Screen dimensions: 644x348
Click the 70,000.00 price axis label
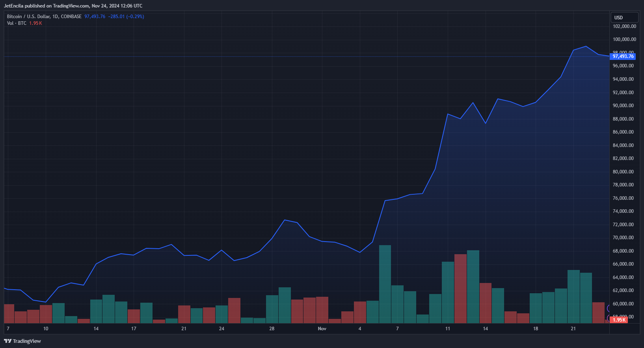(623, 238)
